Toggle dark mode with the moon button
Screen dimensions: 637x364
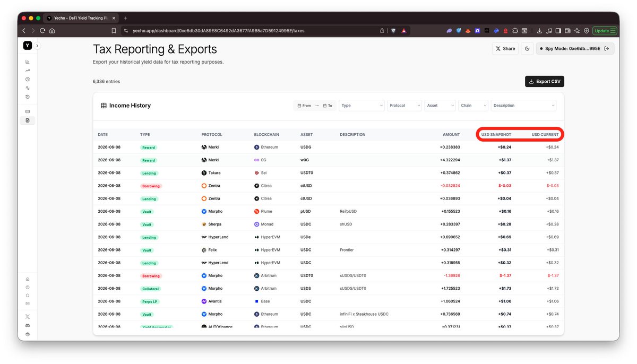[527, 48]
